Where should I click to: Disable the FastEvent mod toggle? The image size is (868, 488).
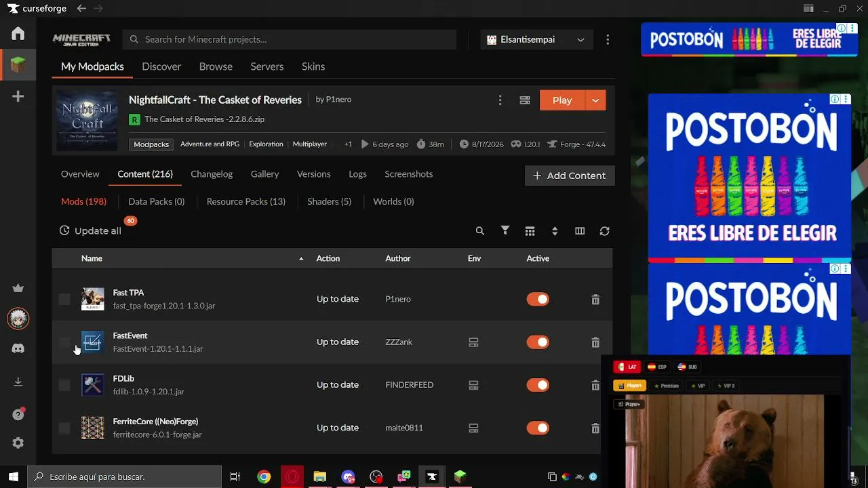coord(538,342)
